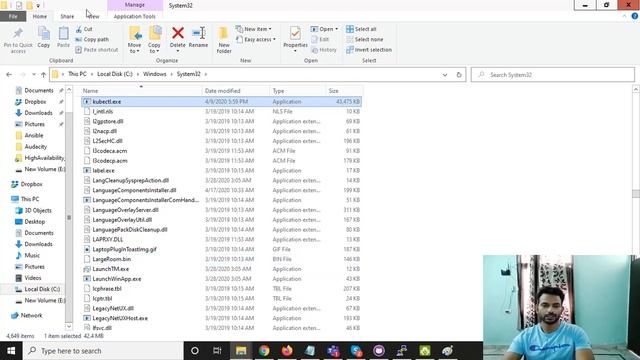Viewport: 640px width, 360px height.
Task: Click the Pin to Quick access icon
Action: 18,40
